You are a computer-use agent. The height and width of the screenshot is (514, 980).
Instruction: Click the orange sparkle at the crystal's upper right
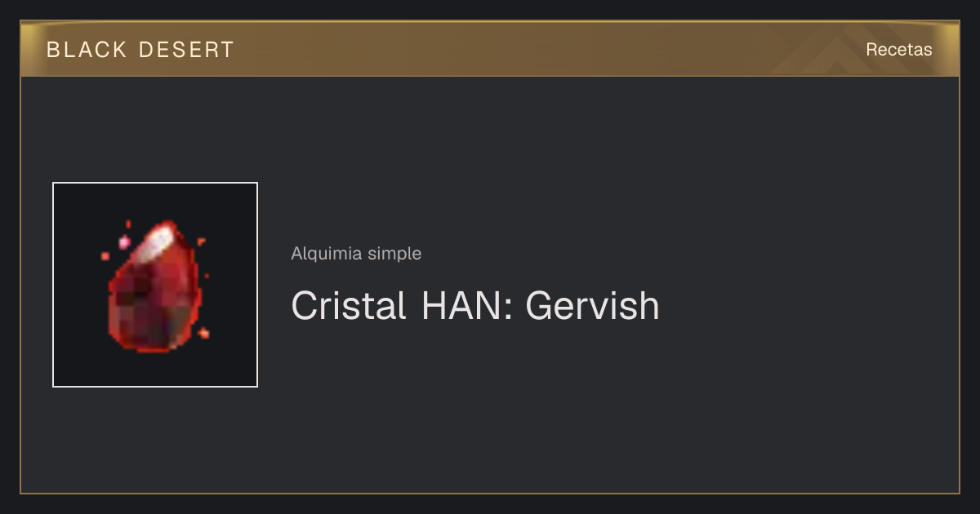pos(201,241)
